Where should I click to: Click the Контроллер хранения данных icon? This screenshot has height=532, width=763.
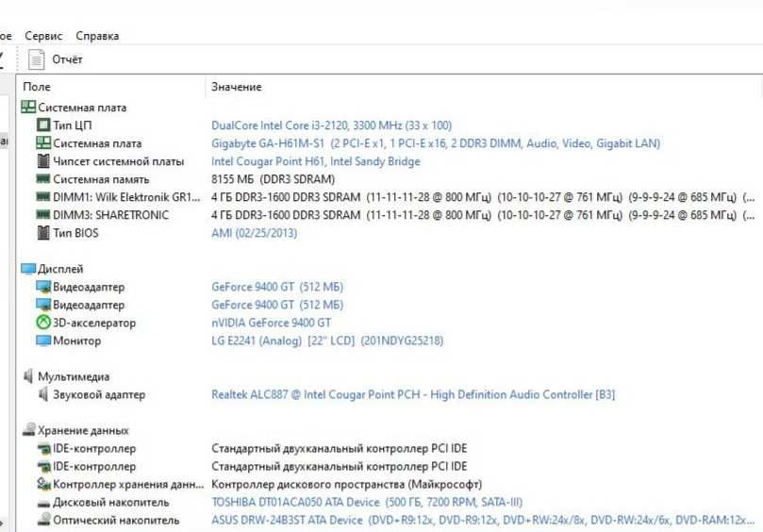click(43, 484)
